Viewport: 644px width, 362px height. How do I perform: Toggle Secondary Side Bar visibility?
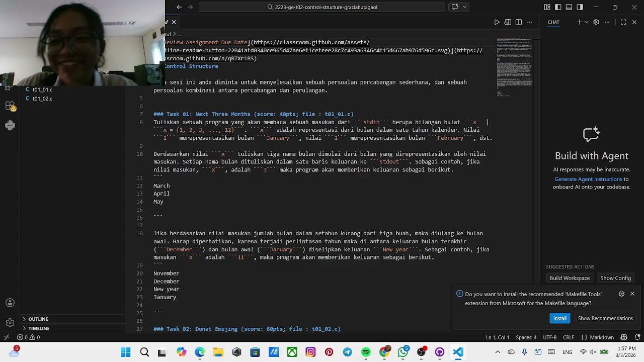pyautogui.click(x=580, y=7)
